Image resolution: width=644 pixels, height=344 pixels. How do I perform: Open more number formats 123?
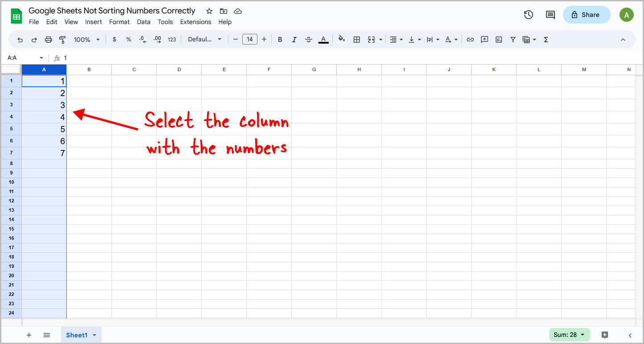[172, 40]
